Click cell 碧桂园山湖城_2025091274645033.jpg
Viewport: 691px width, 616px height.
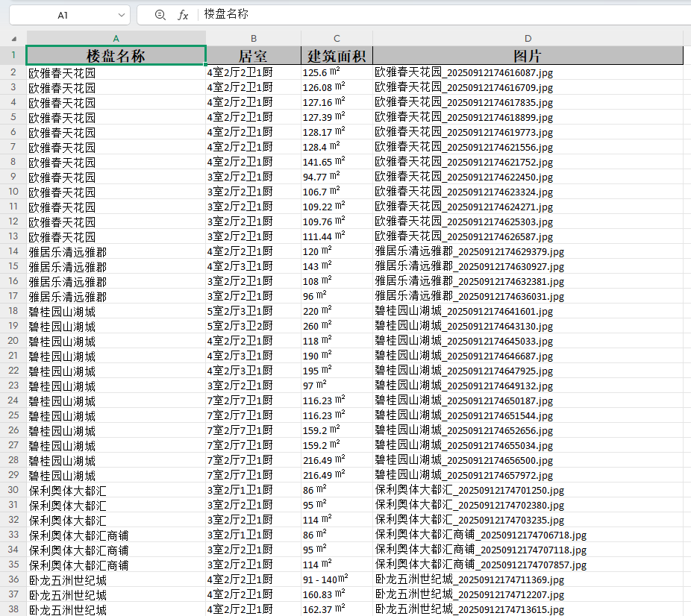tap(528, 342)
